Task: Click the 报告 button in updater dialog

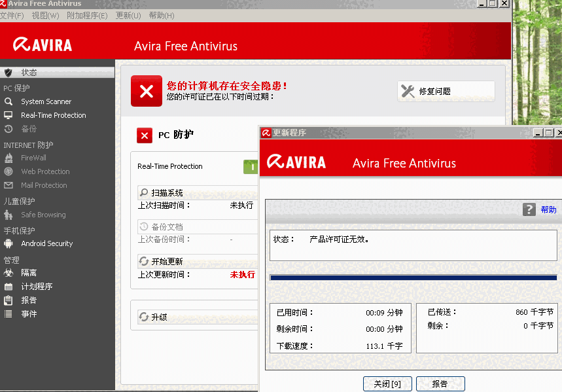Action: click(x=440, y=383)
